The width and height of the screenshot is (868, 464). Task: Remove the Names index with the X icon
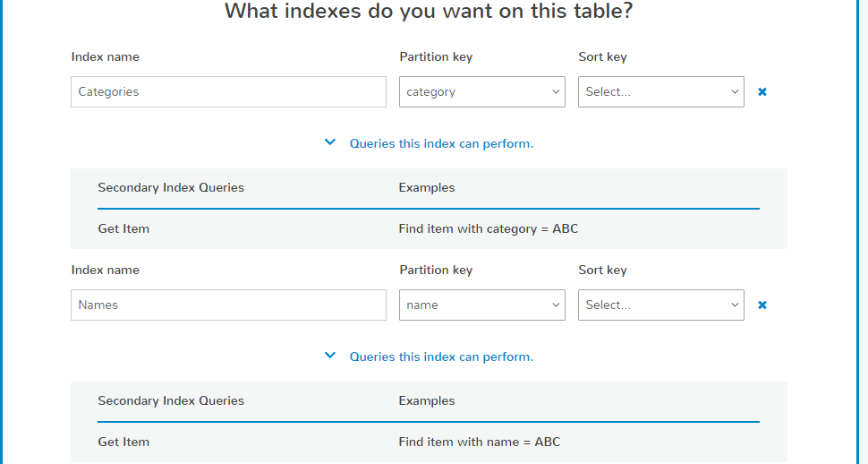pyautogui.click(x=762, y=305)
